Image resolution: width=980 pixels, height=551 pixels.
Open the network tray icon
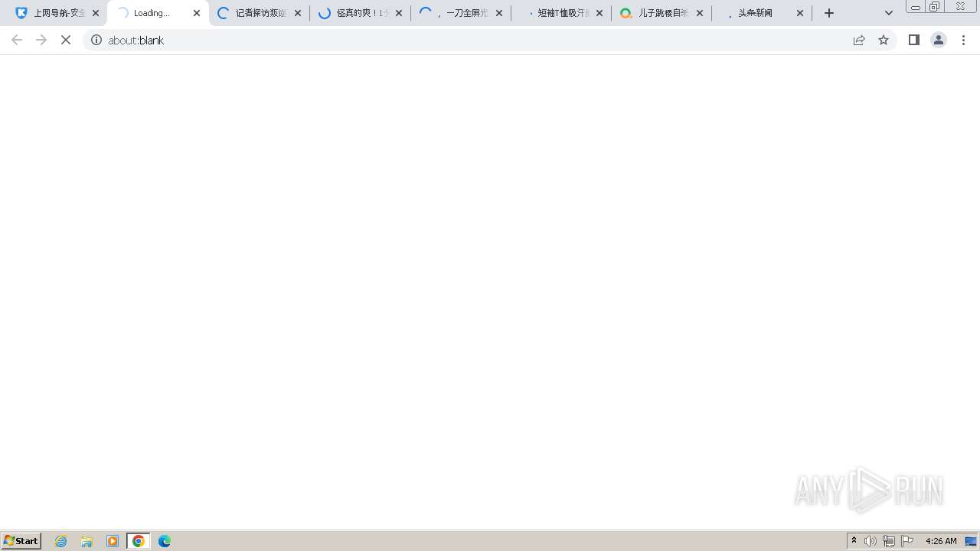[x=889, y=541]
